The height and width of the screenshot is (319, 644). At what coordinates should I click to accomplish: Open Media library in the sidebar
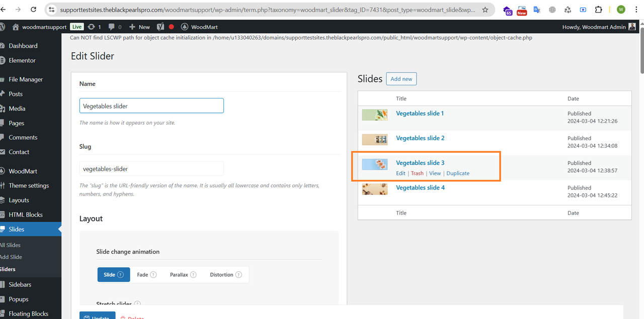(x=17, y=109)
